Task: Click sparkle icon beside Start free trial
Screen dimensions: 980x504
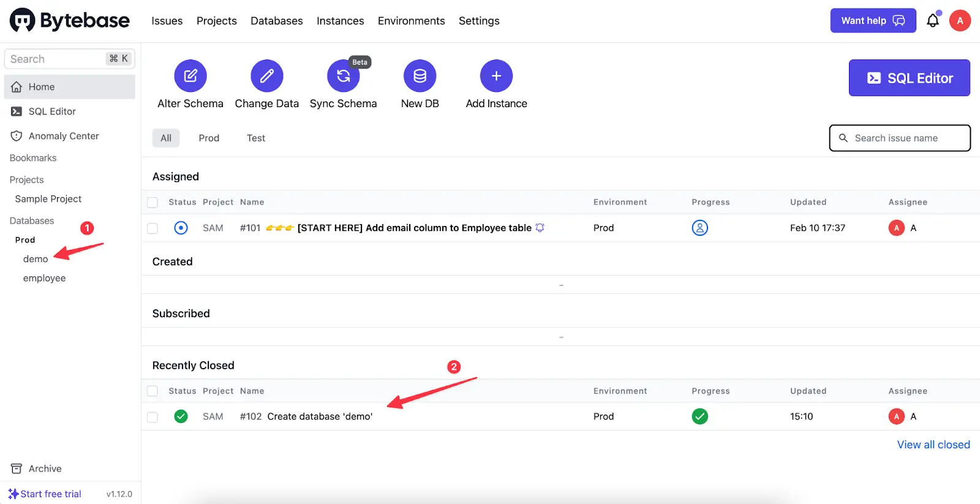Action: (13, 494)
